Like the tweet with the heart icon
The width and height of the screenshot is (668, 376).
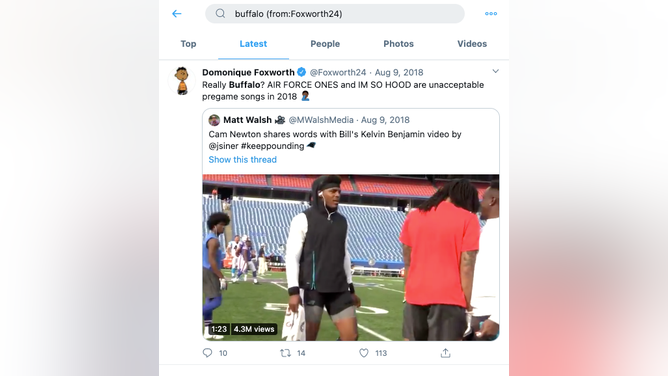[363, 353]
